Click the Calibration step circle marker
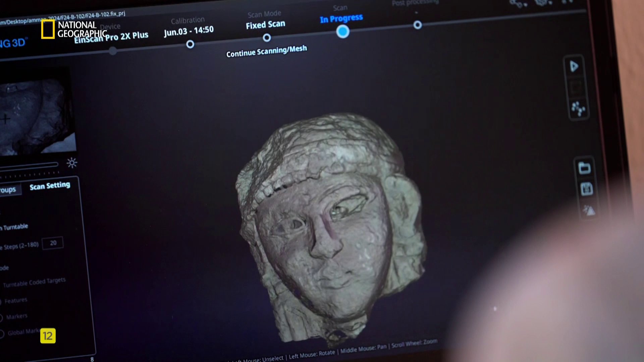This screenshot has height=362, width=644. point(190,44)
